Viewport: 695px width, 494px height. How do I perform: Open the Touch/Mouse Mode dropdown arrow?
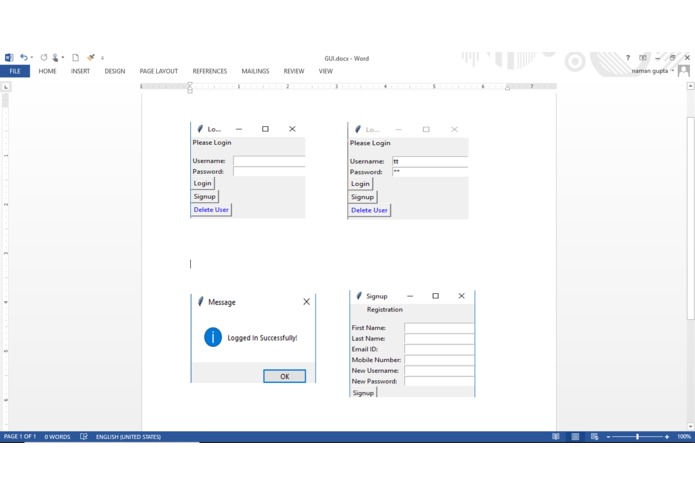(63, 58)
